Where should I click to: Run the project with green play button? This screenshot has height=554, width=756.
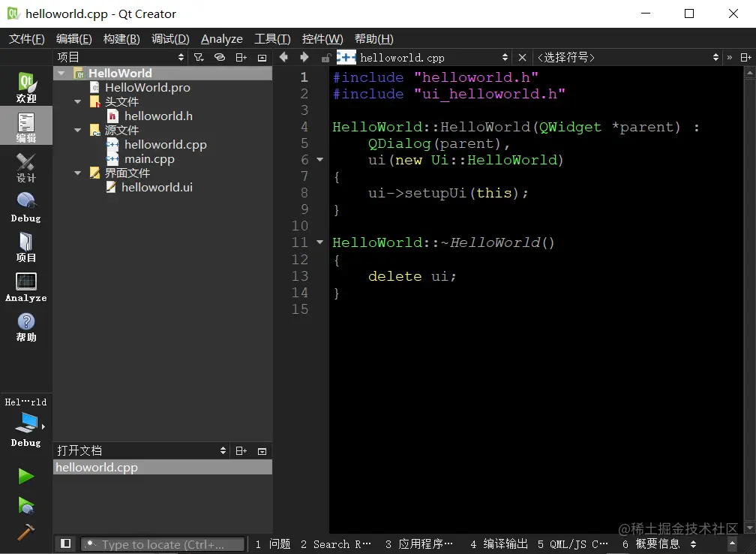click(x=26, y=476)
